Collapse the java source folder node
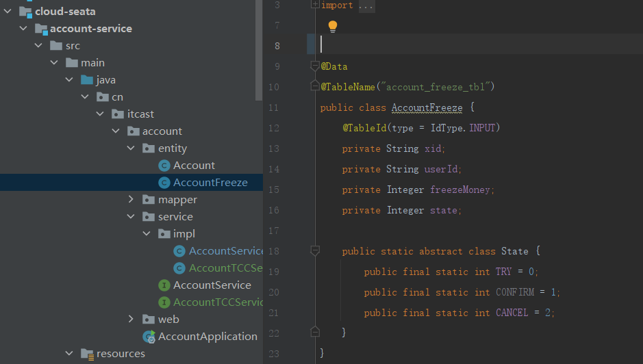Viewport: 643px width, 364px height. click(69, 79)
